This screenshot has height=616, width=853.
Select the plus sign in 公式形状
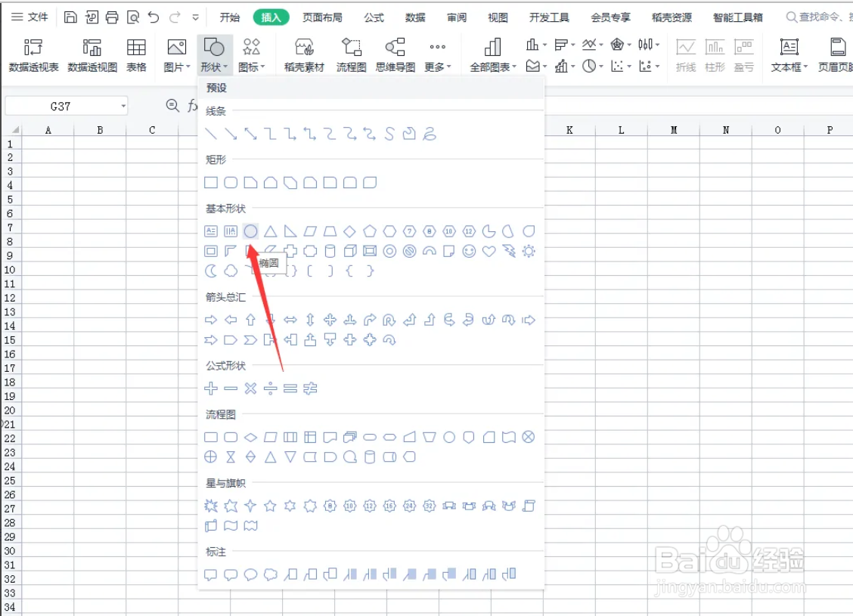[x=210, y=388]
